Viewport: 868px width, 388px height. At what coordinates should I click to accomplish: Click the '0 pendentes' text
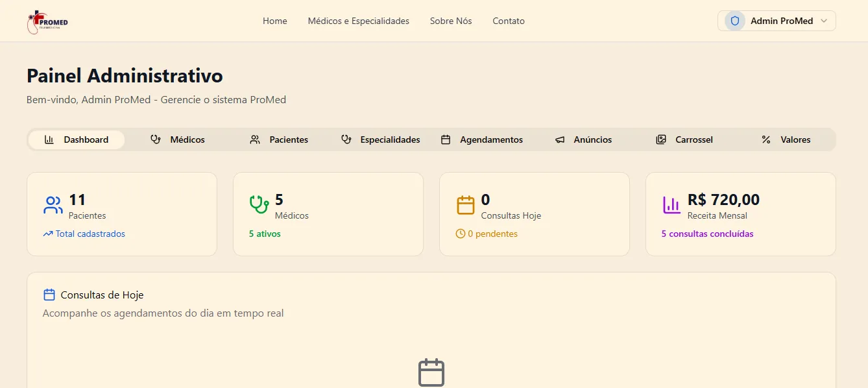[x=492, y=234]
